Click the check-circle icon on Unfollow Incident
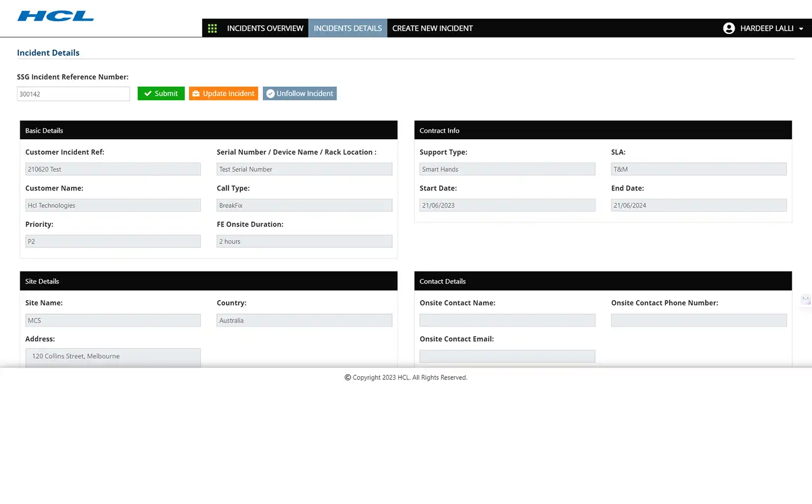Viewport: 812px width, 504px height. pyautogui.click(x=271, y=93)
